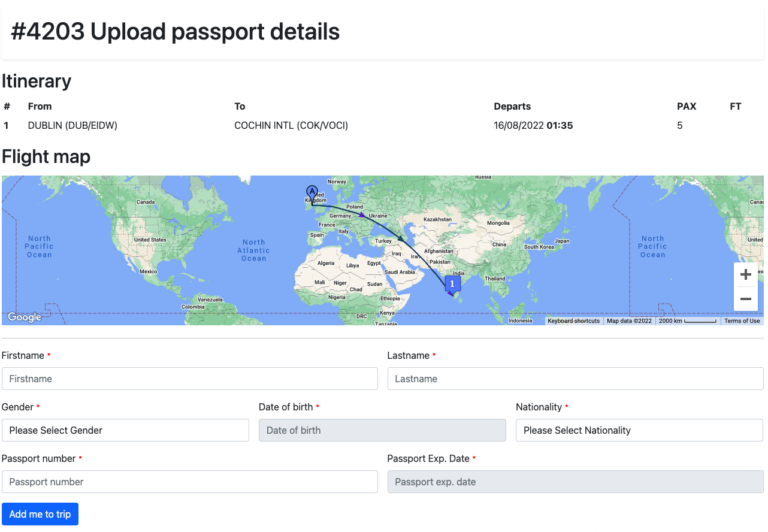
Task: Open the map Keyboard shortcuts link
Action: [x=573, y=321]
